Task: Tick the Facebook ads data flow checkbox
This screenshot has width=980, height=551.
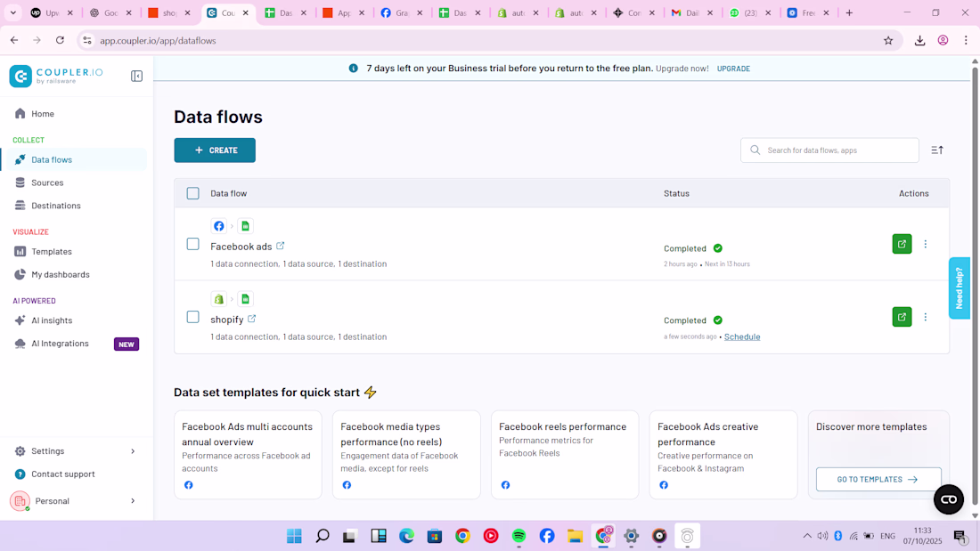Action: [192, 244]
